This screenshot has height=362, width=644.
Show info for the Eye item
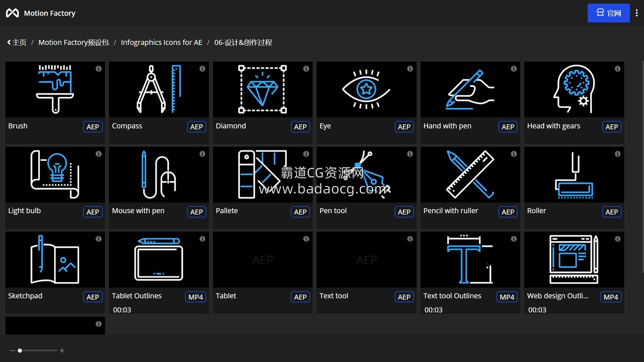[410, 69]
